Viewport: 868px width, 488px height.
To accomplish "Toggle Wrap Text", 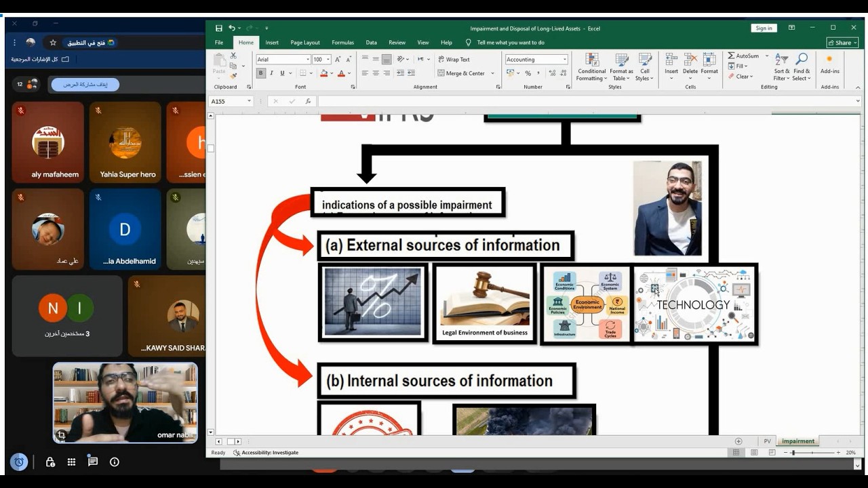I will (454, 59).
